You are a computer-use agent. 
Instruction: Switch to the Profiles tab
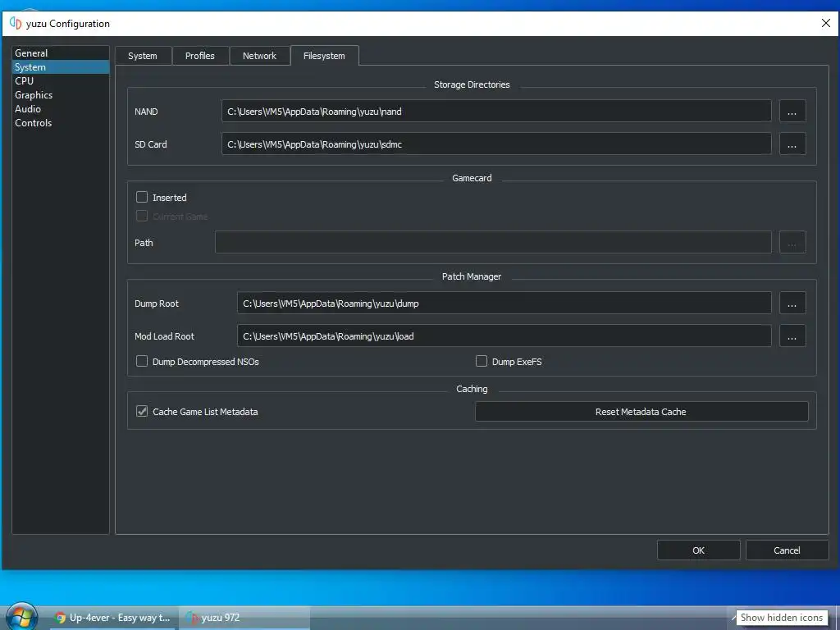tap(200, 56)
